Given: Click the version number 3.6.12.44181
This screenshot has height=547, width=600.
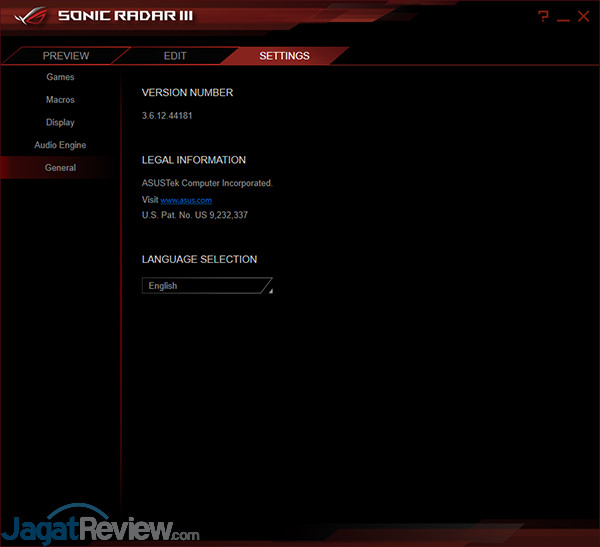Looking at the screenshot, I should 167,116.
